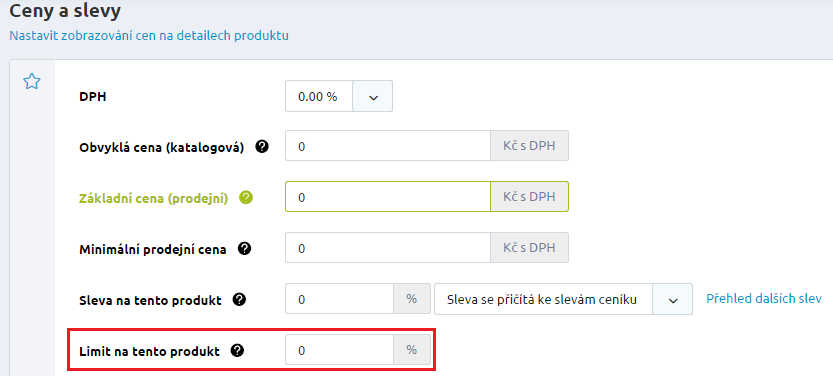Click the star favorite icon
Image resolution: width=833 pixels, height=376 pixels.
click(x=32, y=81)
